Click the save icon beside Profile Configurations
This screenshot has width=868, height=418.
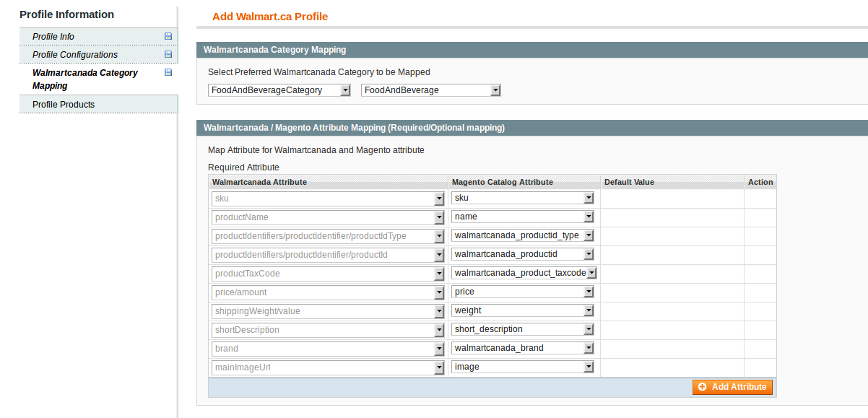point(168,54)
